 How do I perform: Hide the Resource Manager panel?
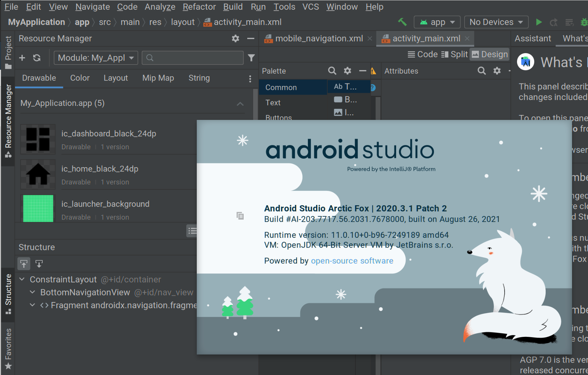[x=251, y=38]
